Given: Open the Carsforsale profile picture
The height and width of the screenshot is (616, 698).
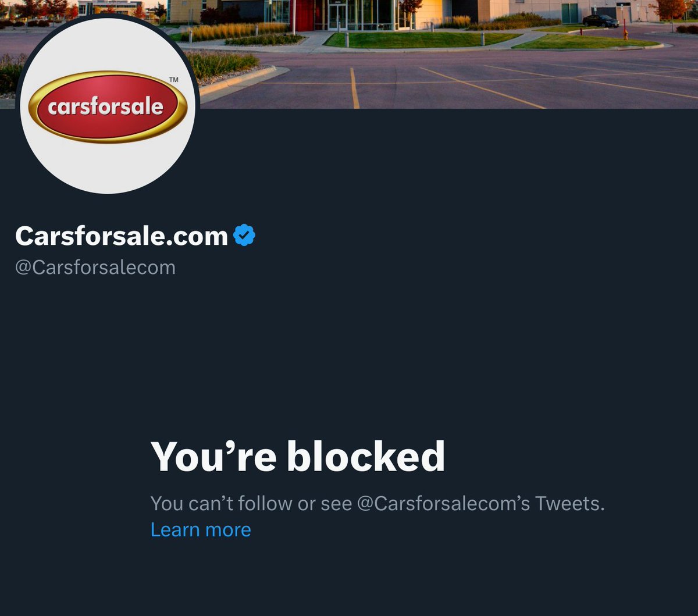Looking at the screenshot, I should tap(108, 105).
